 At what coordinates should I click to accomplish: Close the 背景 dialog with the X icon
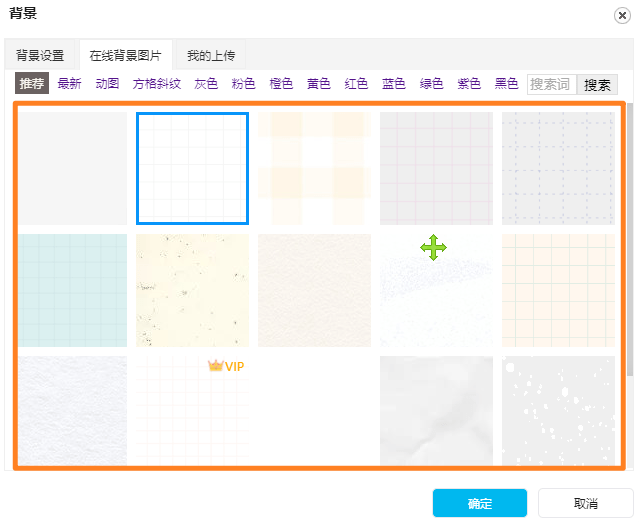(x=622, y=16)
